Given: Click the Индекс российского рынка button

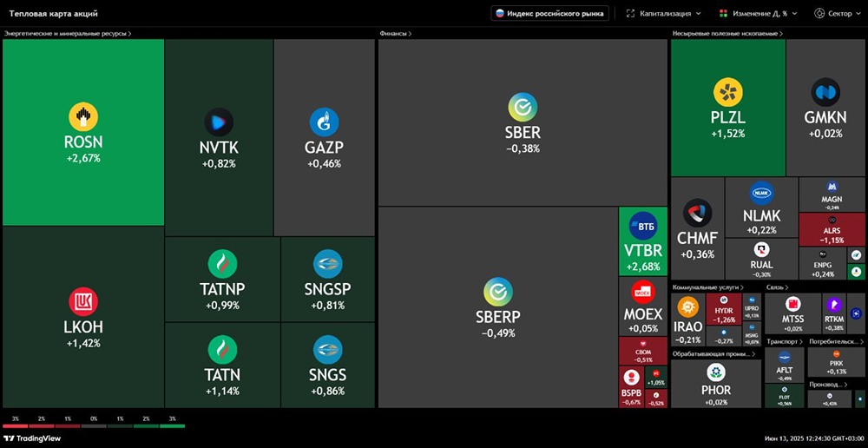Looking at the screenshot, I should pos(549,13).
